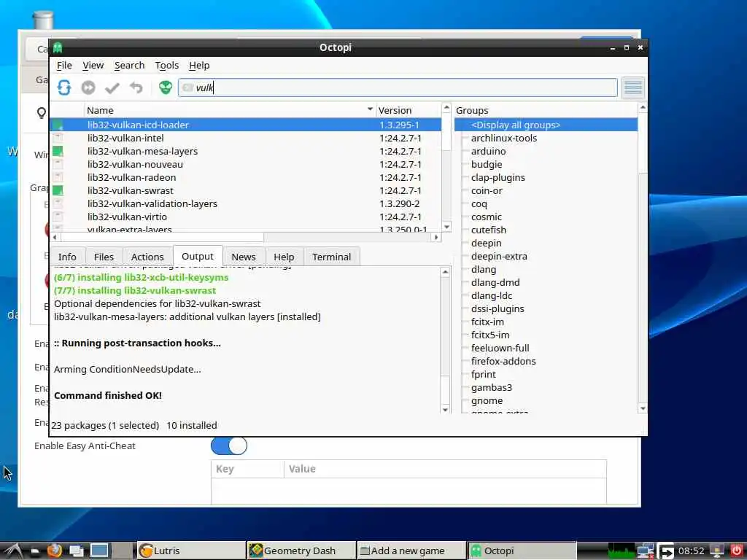Click the commit checkmark toolbar icon

(112, 87)
